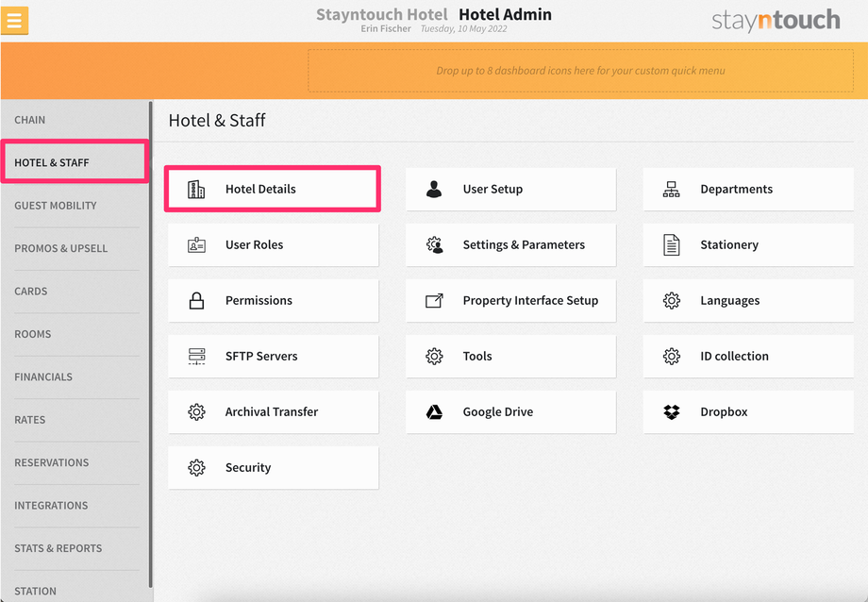Open the Departments label
Viewport: 868px width, 602px height.
[x=736, y=190]
